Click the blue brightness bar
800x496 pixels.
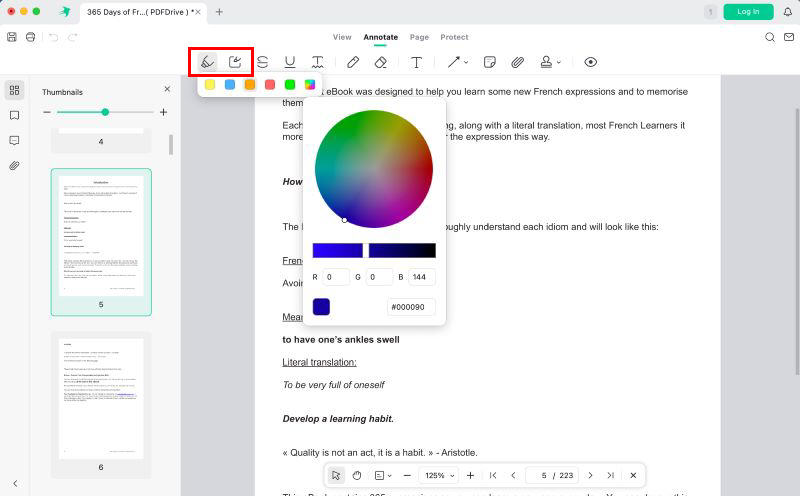pyautogui.click(x=338, y=251)
